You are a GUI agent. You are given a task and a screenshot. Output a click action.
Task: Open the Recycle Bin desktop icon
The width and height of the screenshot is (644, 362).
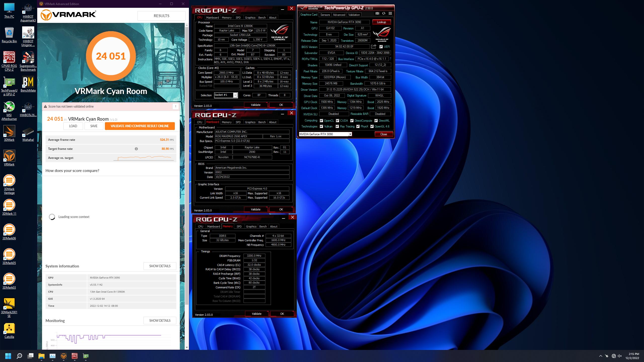pos(9,35)
